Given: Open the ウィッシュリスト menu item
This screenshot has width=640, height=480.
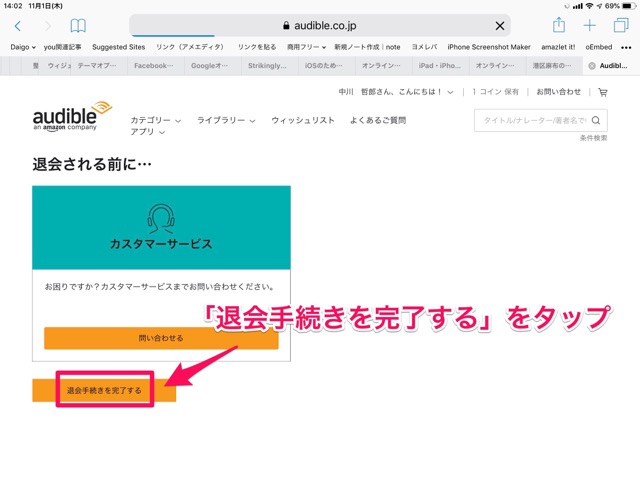Looking at the screenshot, I should pos(303,120).
